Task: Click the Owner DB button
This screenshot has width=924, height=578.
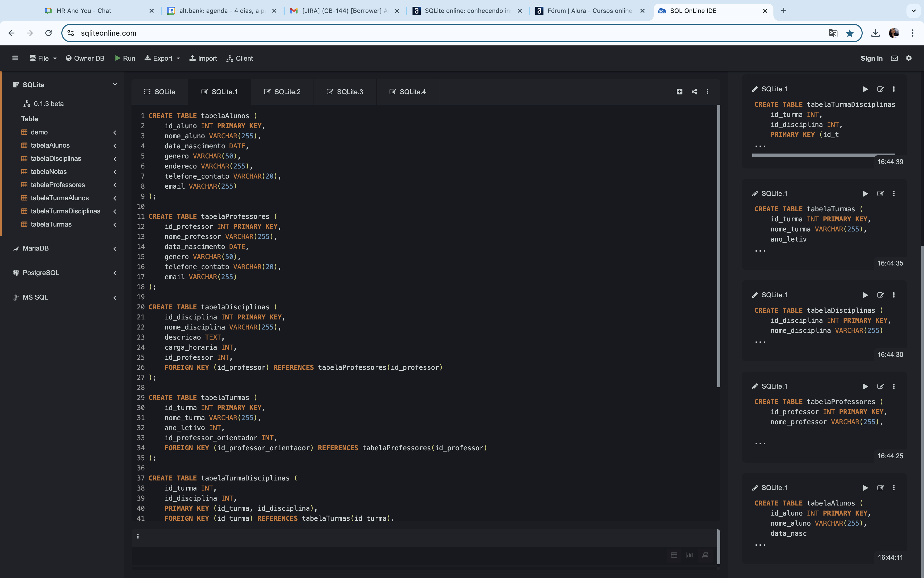Action: coord(85,58)
